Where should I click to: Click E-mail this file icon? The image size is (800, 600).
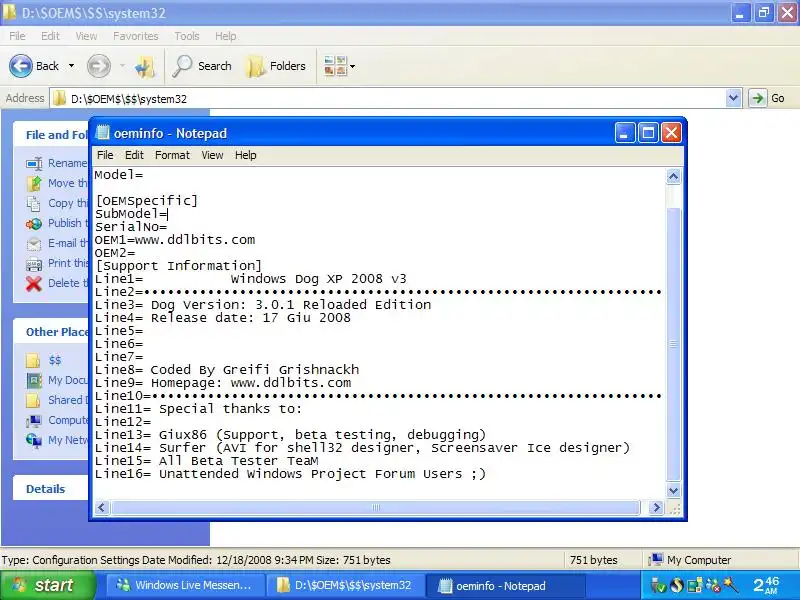(34, 243)
